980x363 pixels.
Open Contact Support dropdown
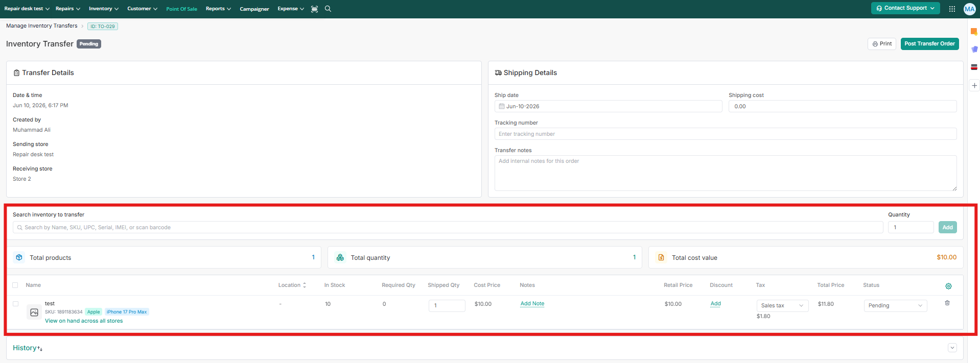(x=905, y=8)
